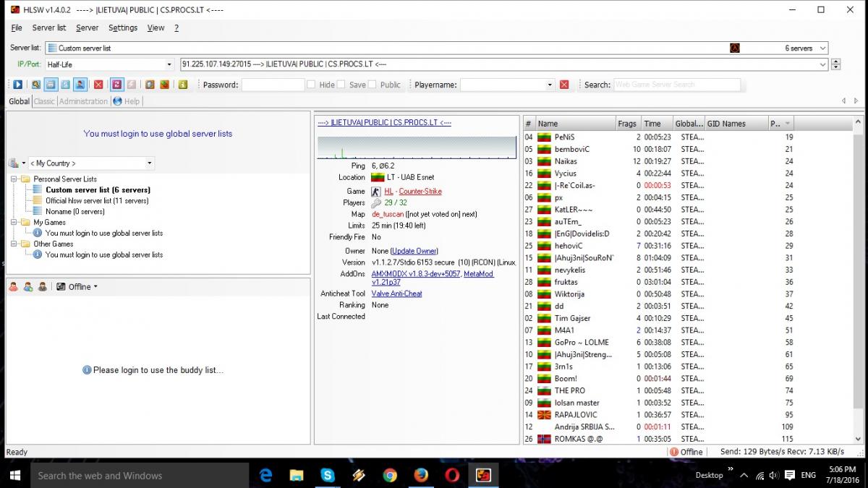Click into the Password input field
This screenshot has height=488, width=868.
coord(273,85)
